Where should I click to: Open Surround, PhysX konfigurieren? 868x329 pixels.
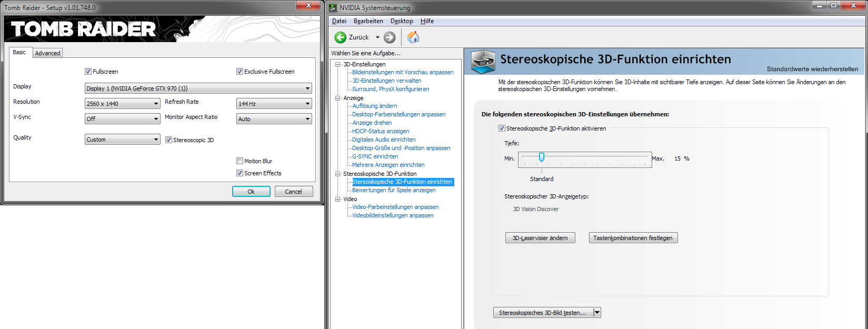pyautogui.click(x=391, y=89)
